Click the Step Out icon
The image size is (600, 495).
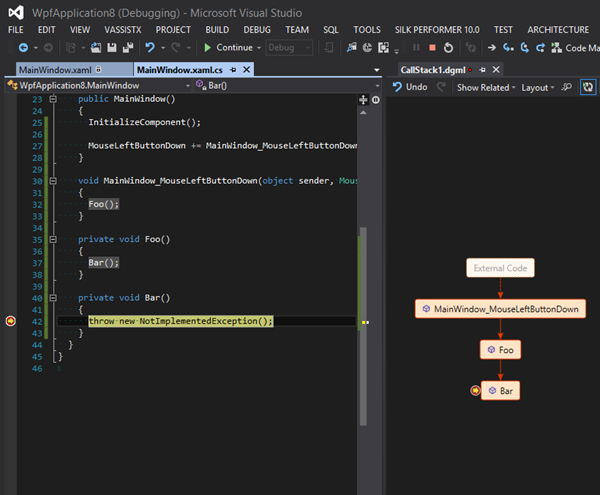[x=540, y=48]
